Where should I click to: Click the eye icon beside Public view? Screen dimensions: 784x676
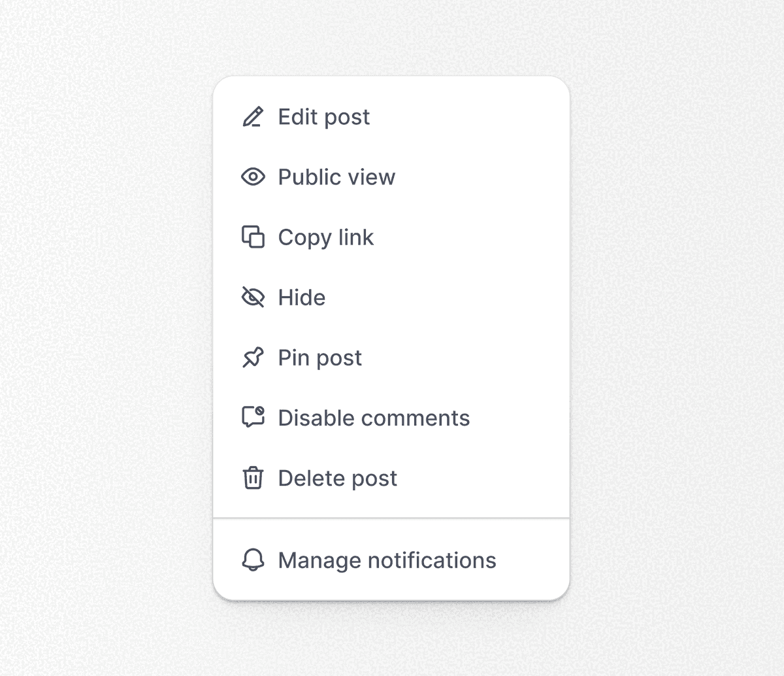point(253,177)
